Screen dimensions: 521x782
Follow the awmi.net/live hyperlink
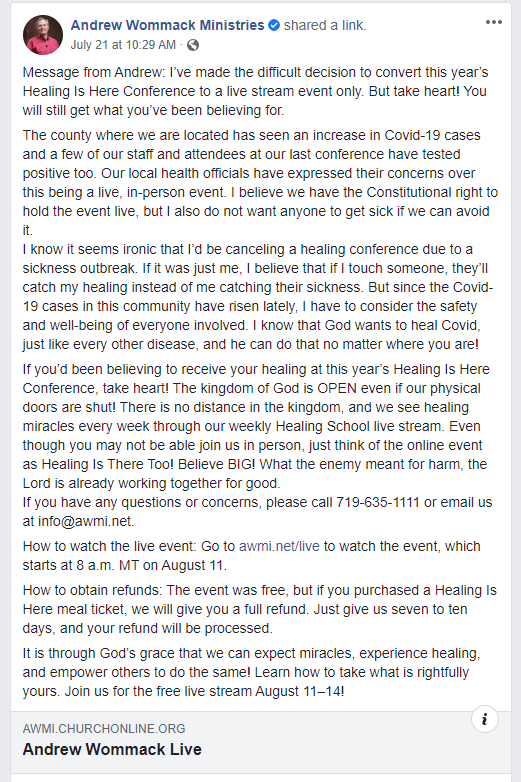coord(279,546)
